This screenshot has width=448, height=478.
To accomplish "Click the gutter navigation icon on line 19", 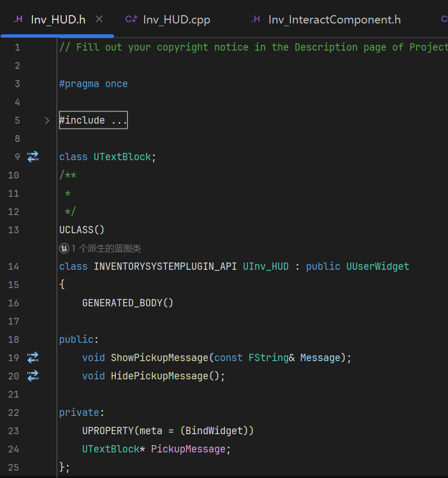I will click(33, 357).
